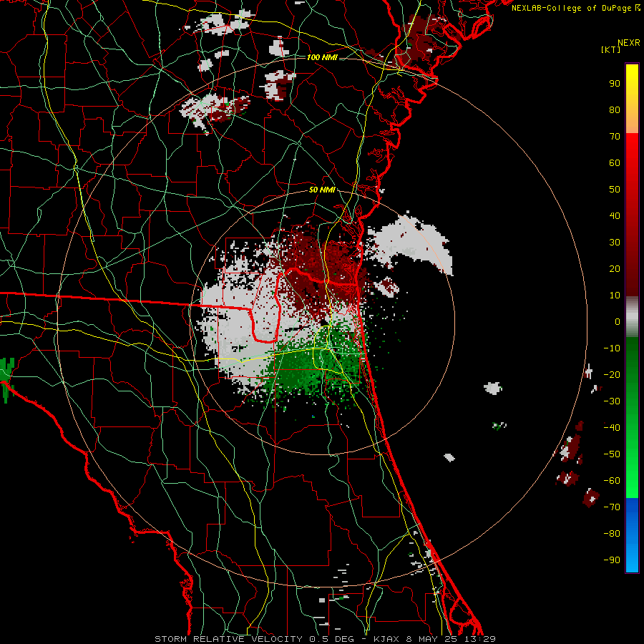Select the 20 value on velocity scale

615,268
